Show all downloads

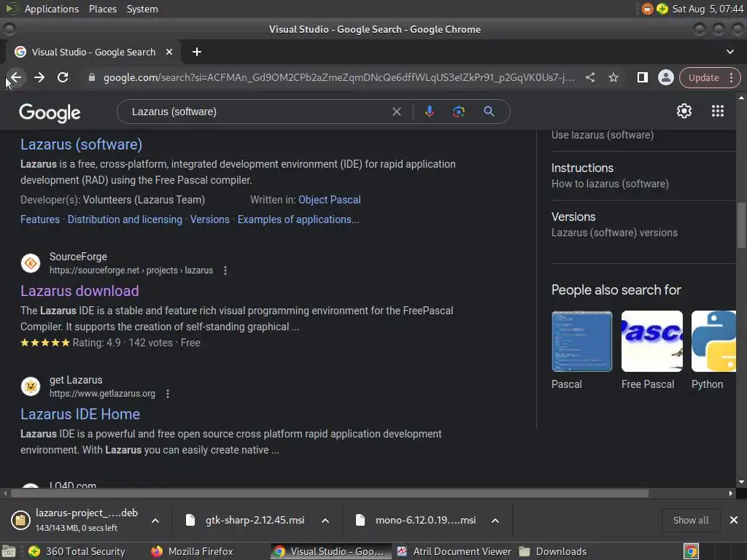(x=690, y=520)
